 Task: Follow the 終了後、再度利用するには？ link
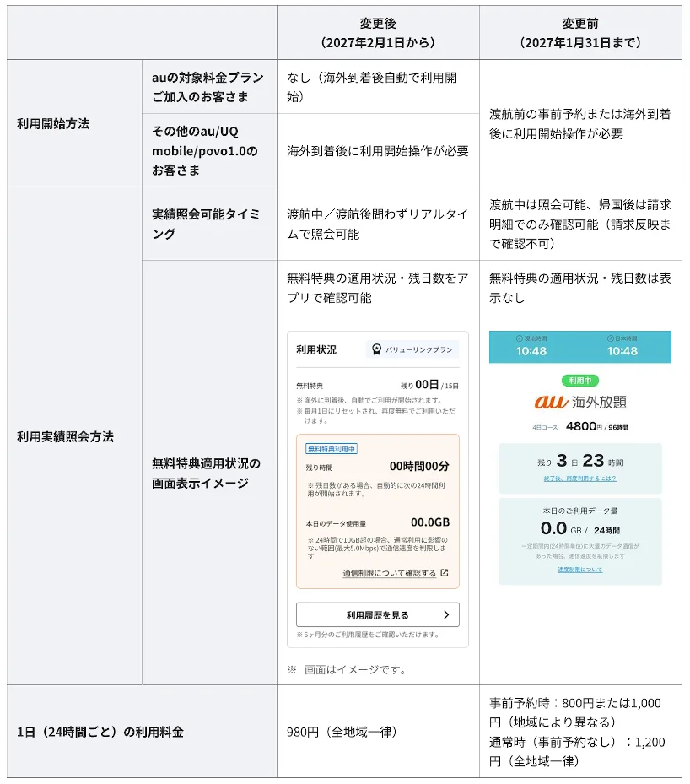[580, 479]
